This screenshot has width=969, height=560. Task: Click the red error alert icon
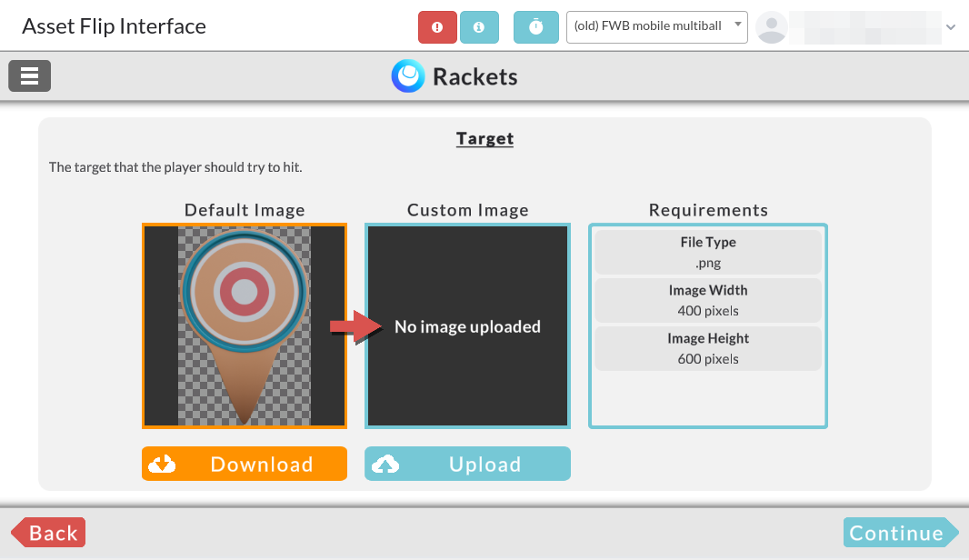(437, 27)
